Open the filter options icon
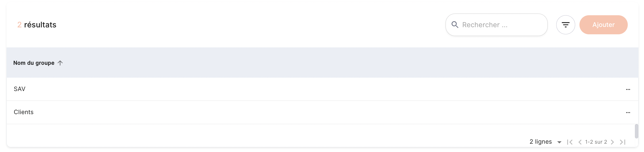The image size is (644, 152). point(566,25)
